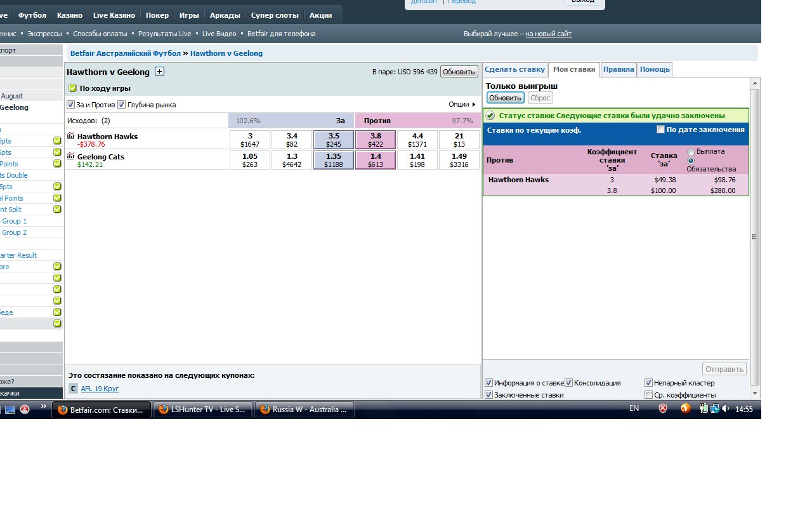
Task: Click the green check icon in the ore row
Action: point(57,267)
